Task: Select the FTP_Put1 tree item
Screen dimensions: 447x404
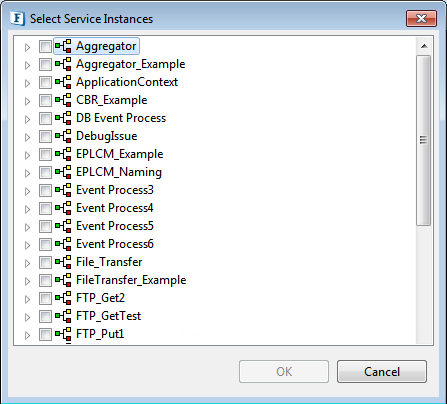Action: click(x=100, y=334)
